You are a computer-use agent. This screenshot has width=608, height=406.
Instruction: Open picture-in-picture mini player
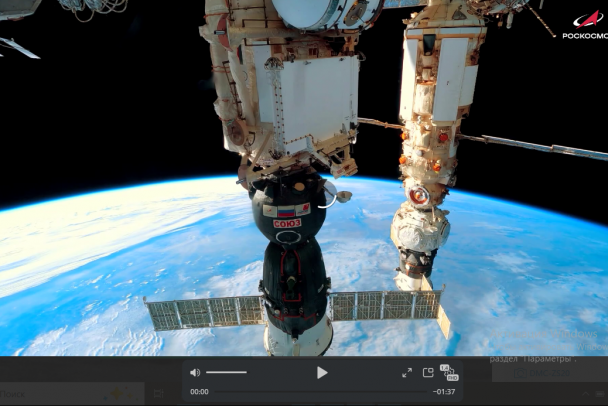click(428, 372)
